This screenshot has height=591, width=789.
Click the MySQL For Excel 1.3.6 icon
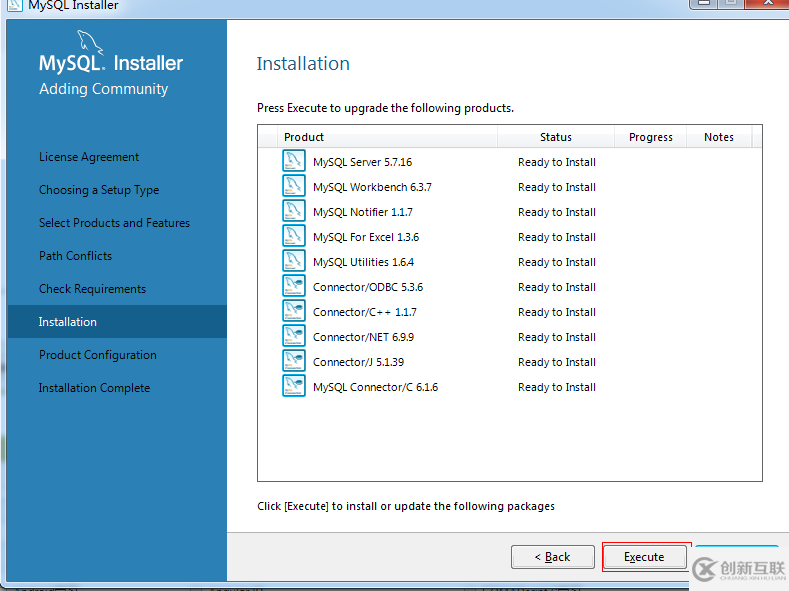click(x=294, y=236)
